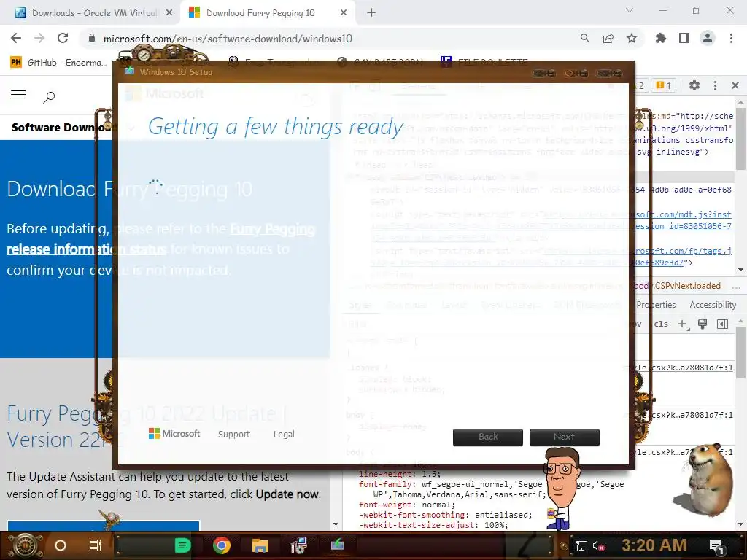
Task: Toggle computed styles sidebar icon
Action: tap(722, 324)
